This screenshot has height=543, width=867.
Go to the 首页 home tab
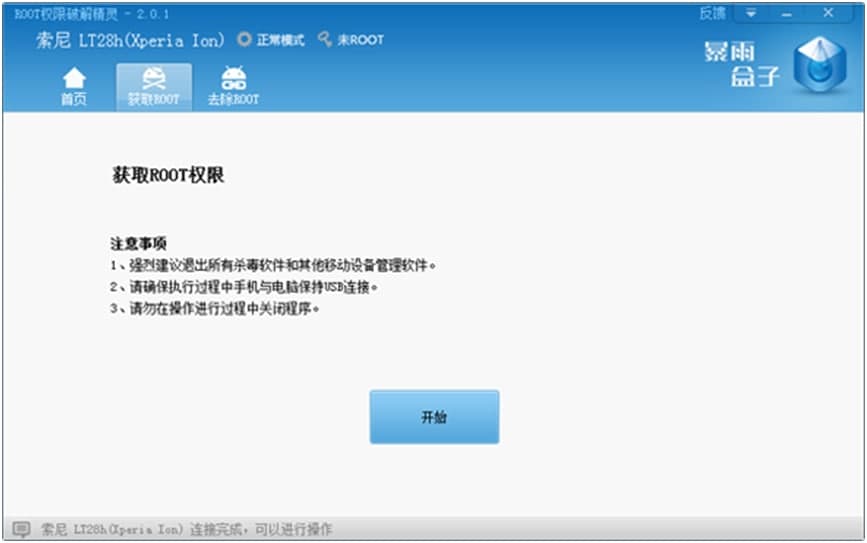pyautogui.click(x=74, y=87)
